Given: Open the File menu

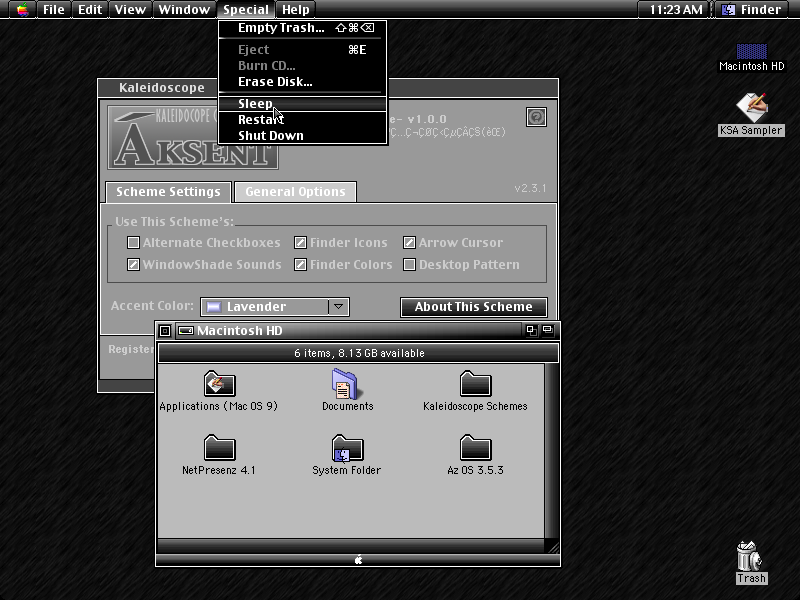Looking at the screenshot, I should [x=54, y=9].
